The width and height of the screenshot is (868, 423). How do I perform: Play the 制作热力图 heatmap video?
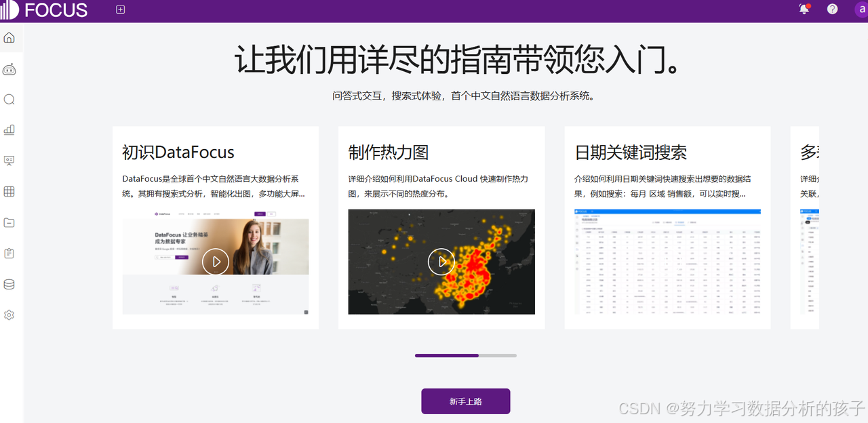[x=441, y=261]
